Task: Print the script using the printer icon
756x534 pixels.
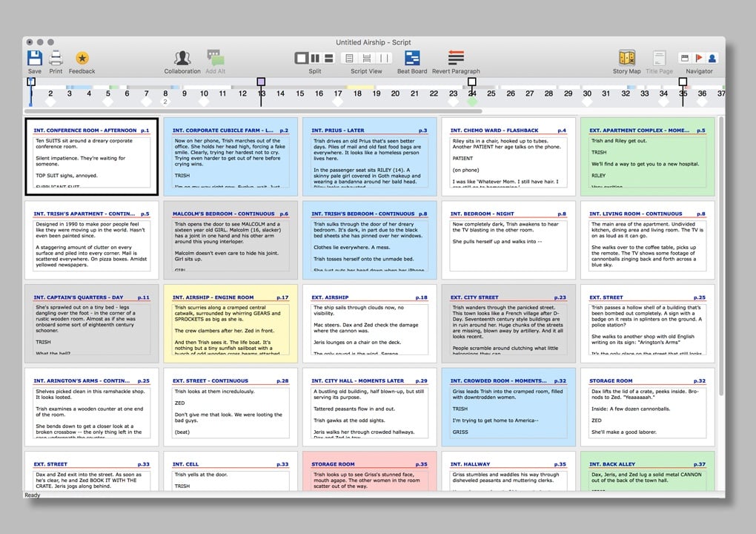Action: click(x=56, y=58)
